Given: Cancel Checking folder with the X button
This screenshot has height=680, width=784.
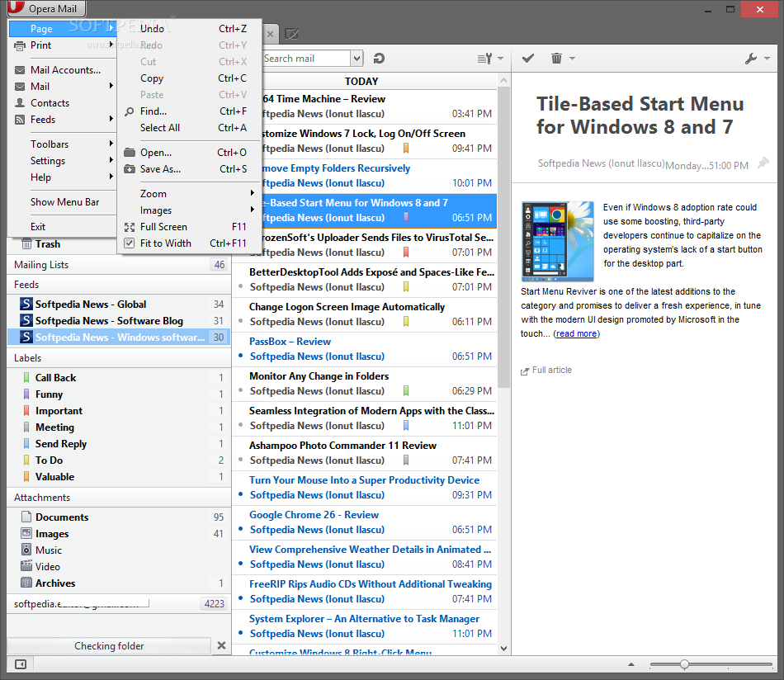Looking at the screenshot, I should [x=221, y=645].
